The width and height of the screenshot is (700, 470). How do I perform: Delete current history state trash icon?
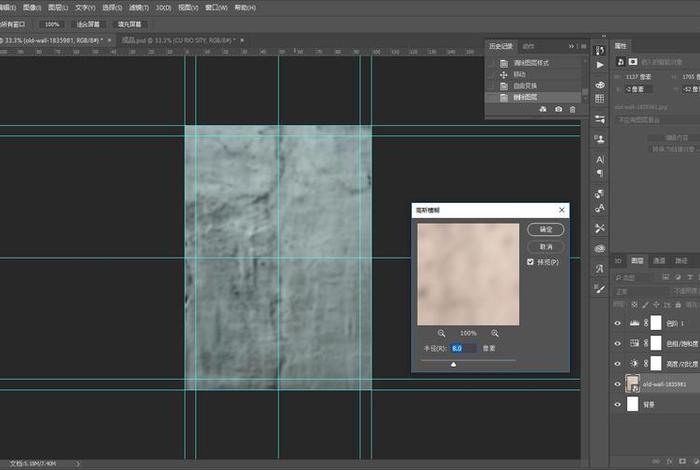click(572, 109)
